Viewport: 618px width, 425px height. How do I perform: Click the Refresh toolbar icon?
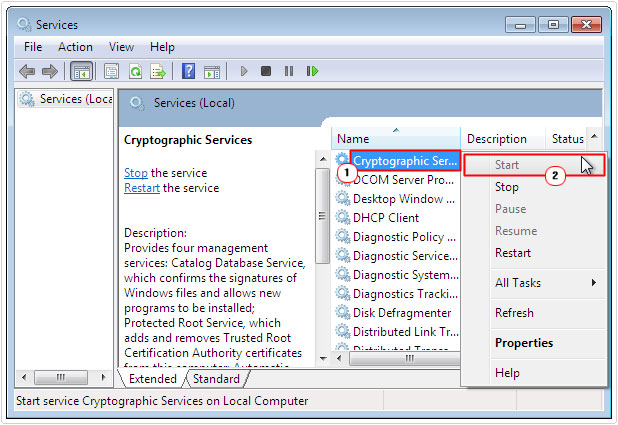click(x=135, y=71)
